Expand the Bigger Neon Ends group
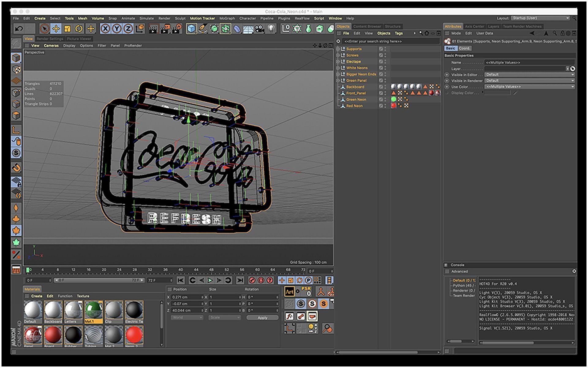This screenshot has height=368, width=588. [338, 74]
